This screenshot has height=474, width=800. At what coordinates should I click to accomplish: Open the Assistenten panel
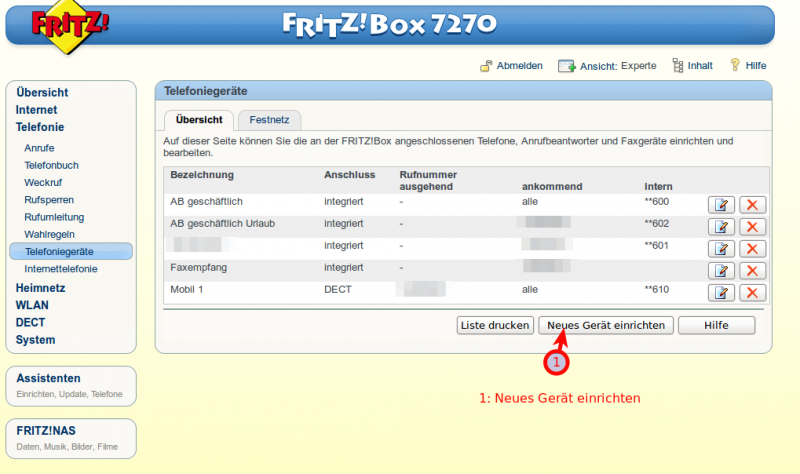click(x=71, y=386)
